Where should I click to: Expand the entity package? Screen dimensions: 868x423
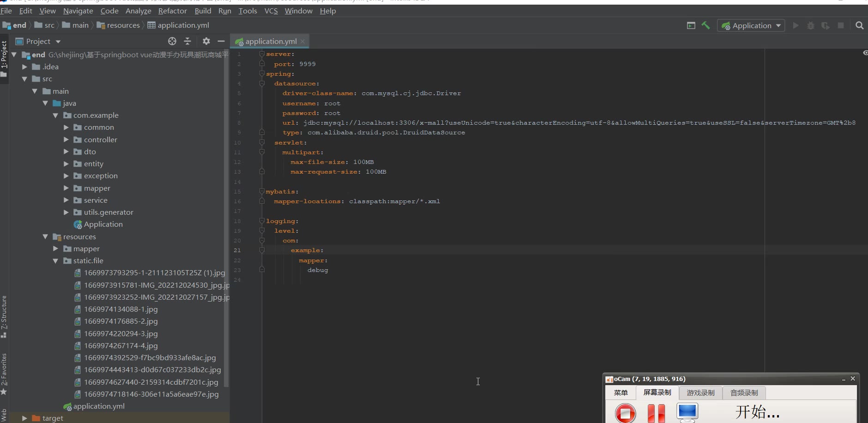66,164
